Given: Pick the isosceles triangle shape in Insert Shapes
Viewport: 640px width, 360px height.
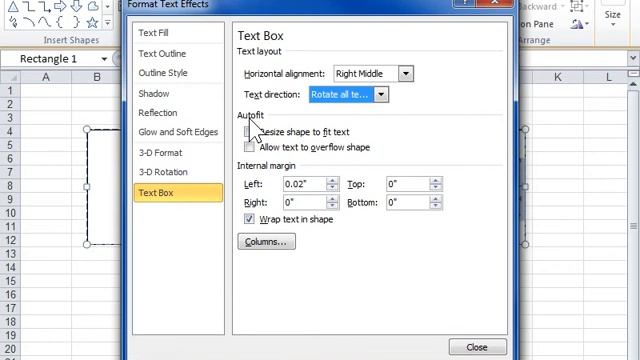Looking at the screenshot, I should click(13, 6).
